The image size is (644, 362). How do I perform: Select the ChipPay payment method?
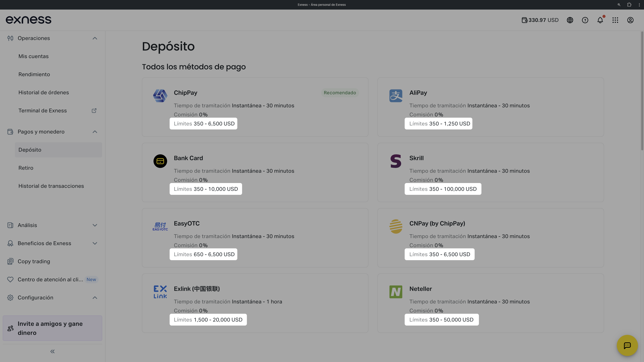(x=255, y=107)
